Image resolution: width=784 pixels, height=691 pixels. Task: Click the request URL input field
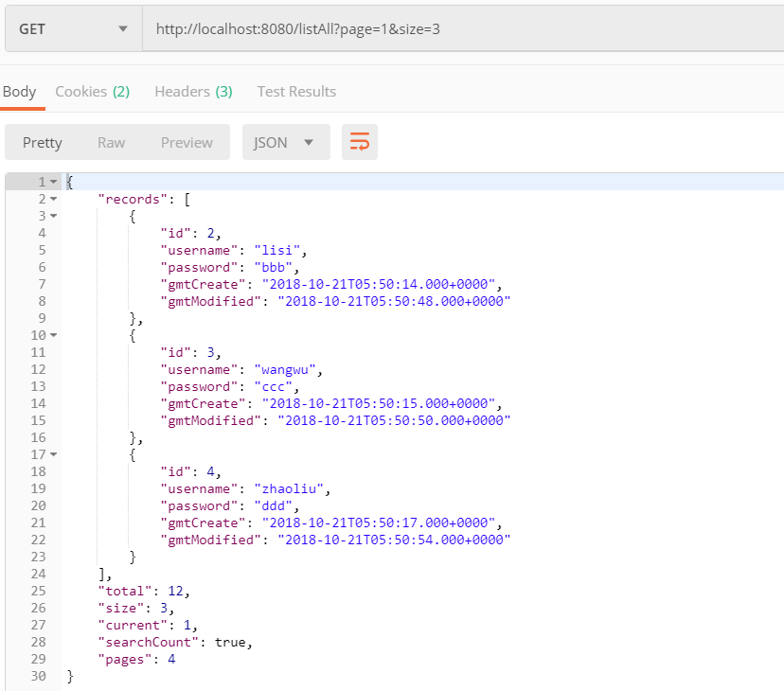(463, 29)
